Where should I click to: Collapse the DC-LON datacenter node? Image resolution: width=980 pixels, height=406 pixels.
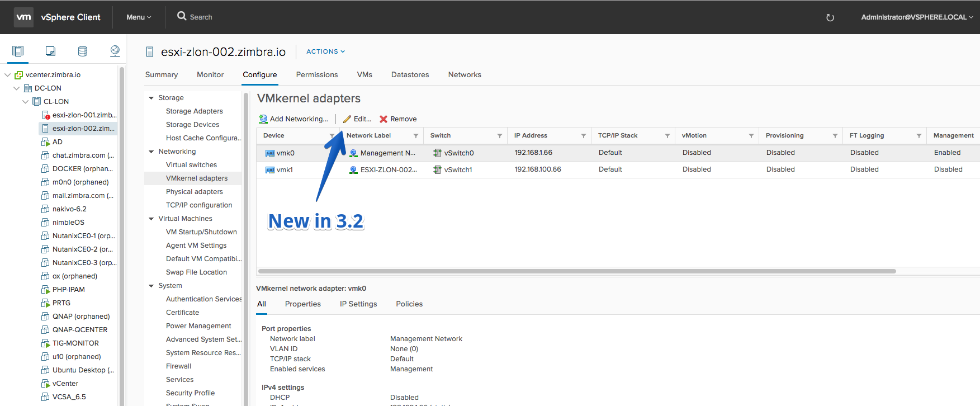(16, 88)
